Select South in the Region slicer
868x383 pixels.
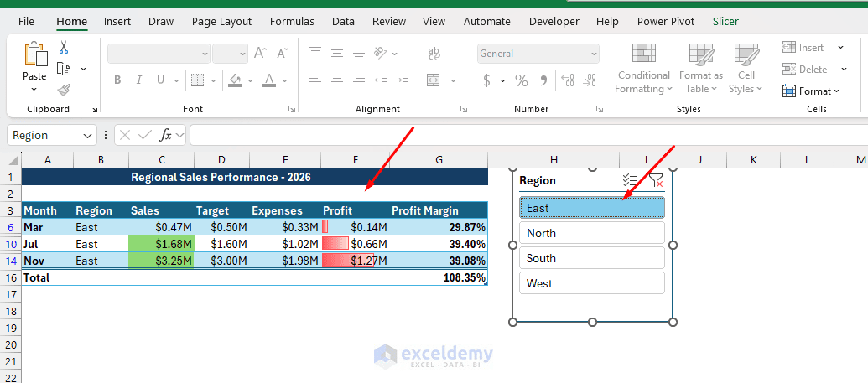coord(592,258)
